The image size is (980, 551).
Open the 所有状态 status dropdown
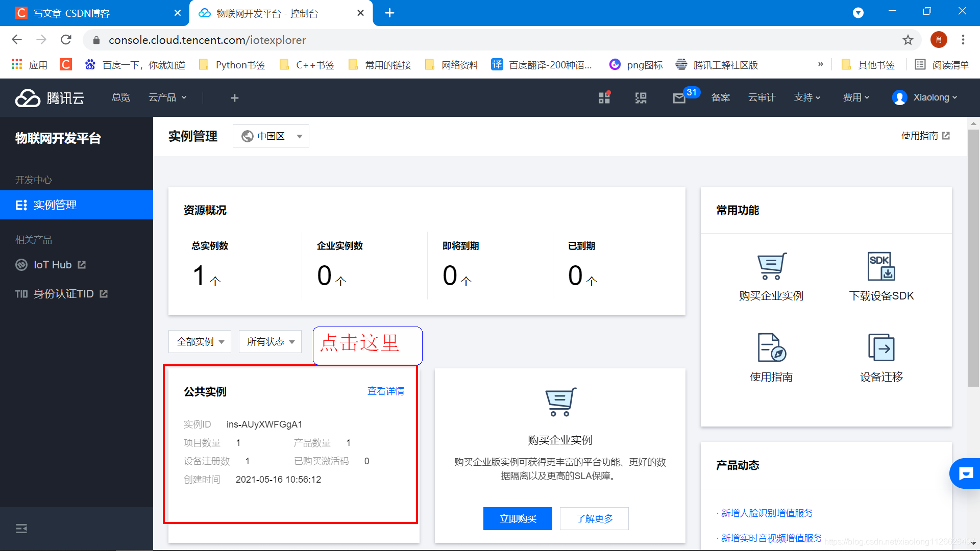pyautogui.click(x=270, y=342)
